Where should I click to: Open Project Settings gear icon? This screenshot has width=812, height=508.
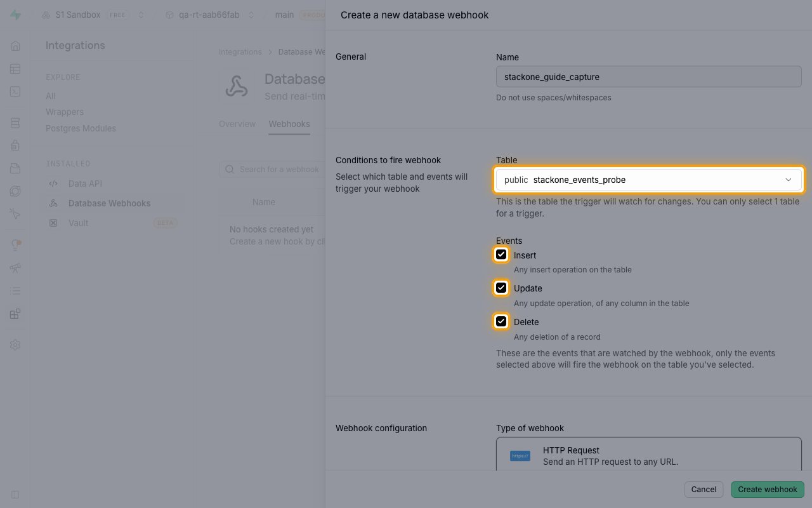click(15, 345)
